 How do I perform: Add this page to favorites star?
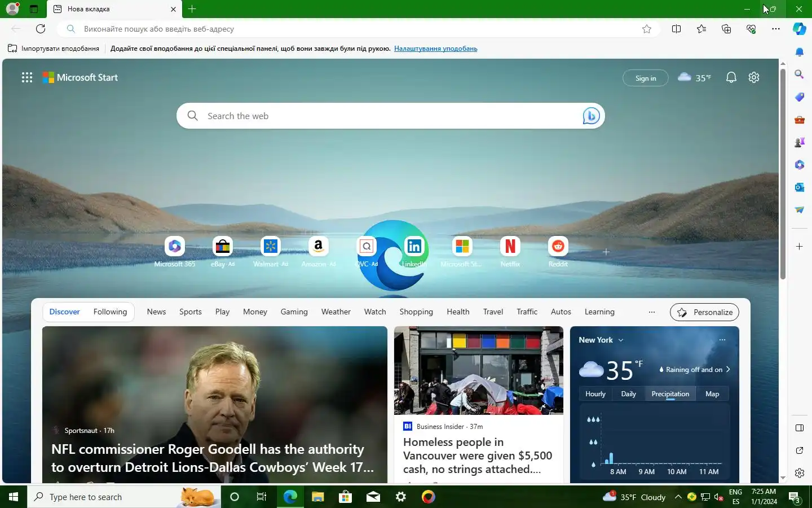tap(647, 29)
